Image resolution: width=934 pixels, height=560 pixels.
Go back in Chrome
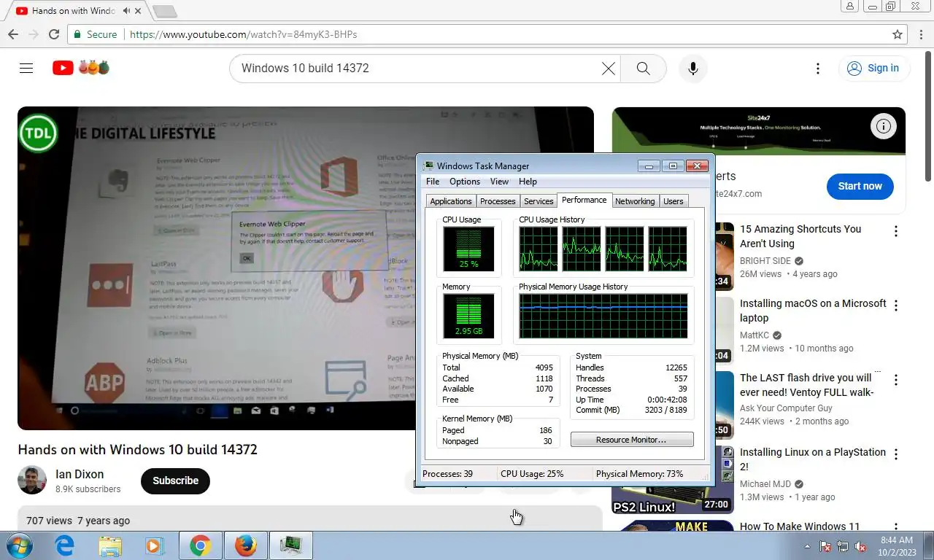click(x=13, y=34)
